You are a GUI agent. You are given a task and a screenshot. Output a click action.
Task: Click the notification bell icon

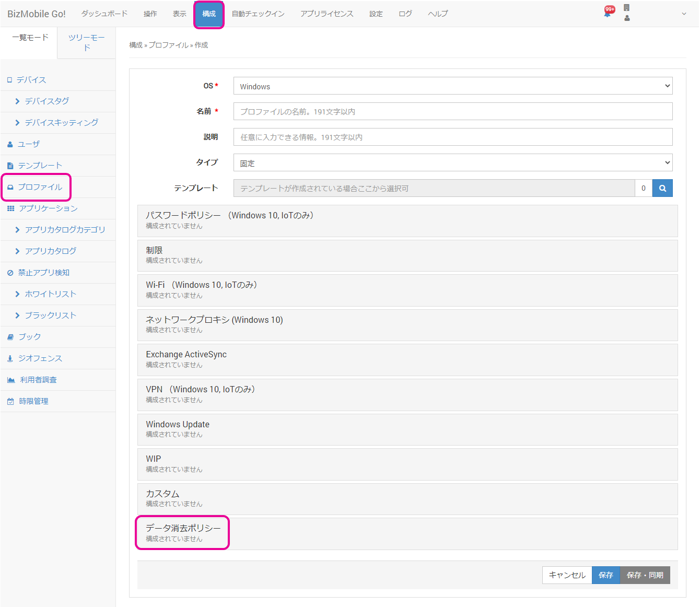pyautogui.click(x=608, y=14)
